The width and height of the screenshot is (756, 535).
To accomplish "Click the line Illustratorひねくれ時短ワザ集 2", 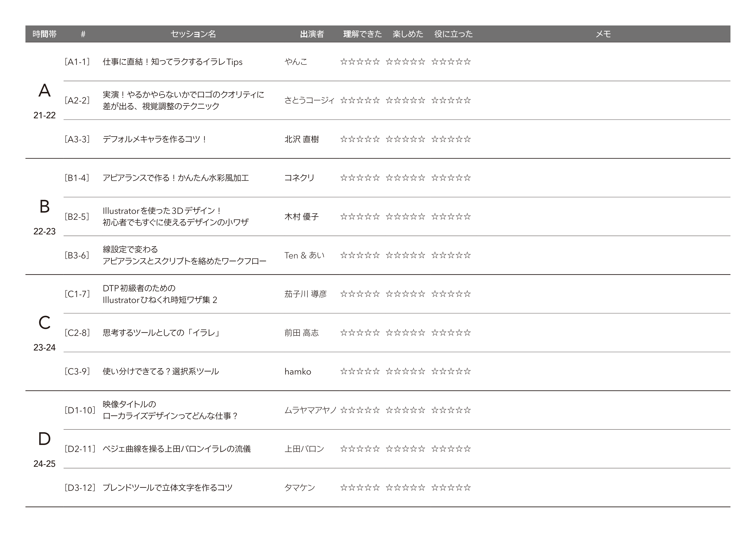I will coord(160,300).
